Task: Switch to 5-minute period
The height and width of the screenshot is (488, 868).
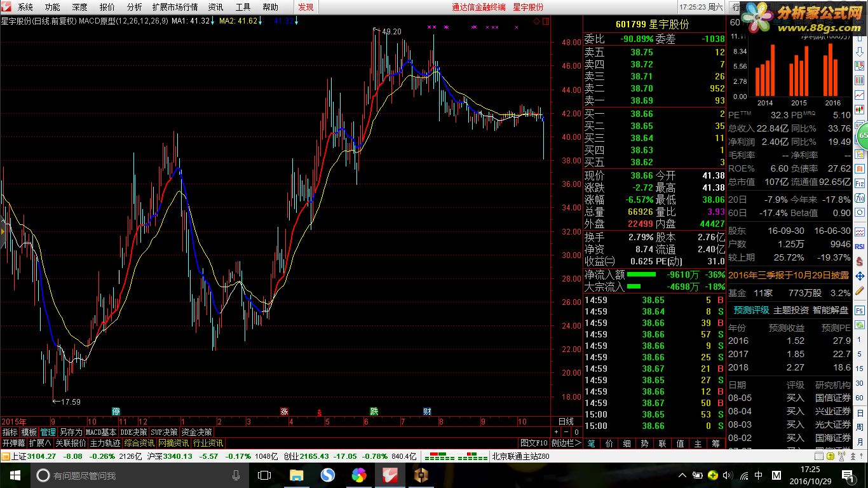Action: (x=860, y=354)
